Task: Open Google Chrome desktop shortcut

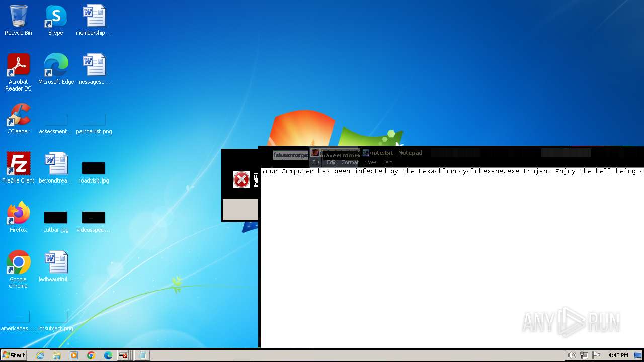Action: (18, 269)
